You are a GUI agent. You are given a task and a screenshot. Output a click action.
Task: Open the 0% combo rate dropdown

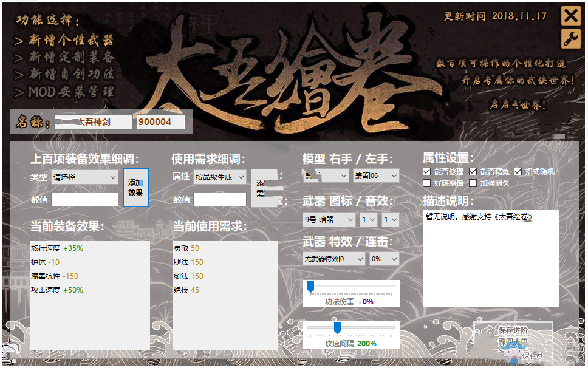[x=384, y=259]
